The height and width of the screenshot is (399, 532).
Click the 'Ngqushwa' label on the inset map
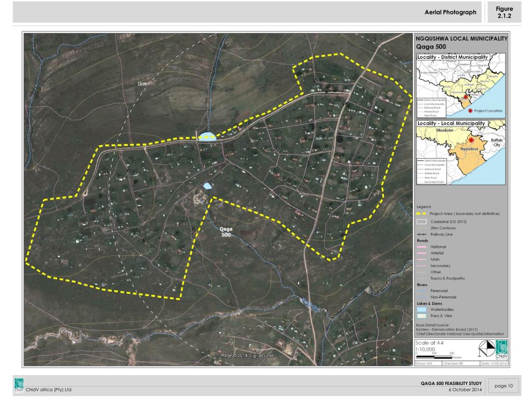(x=469, y=149)
